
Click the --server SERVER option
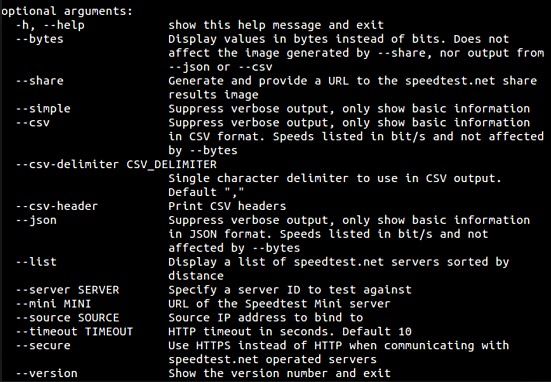[67, 290]
